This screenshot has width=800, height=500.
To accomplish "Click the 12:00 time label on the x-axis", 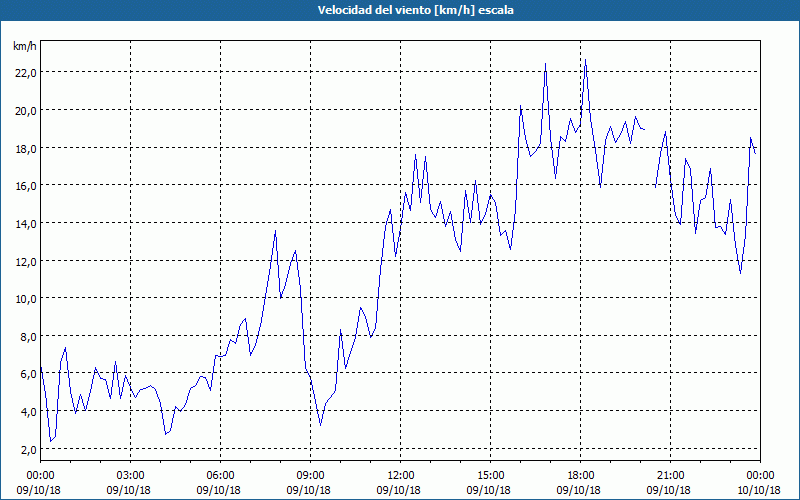I will (401, 476).
